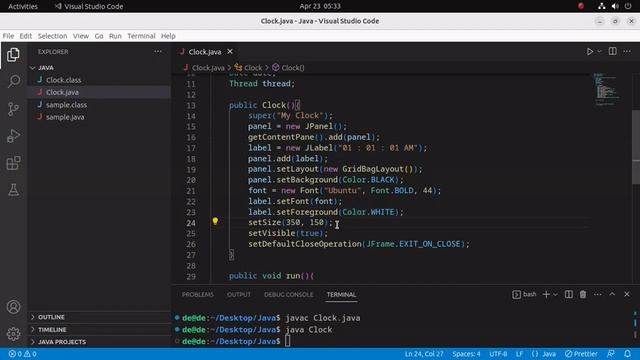Open the Explorer view in activity bar
Image resolution: width=640 pixels, height=360 pixels.
pos(13,55)
